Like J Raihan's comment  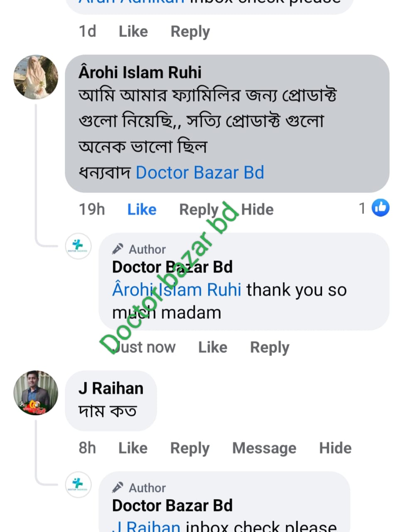(x=133, y=448)
